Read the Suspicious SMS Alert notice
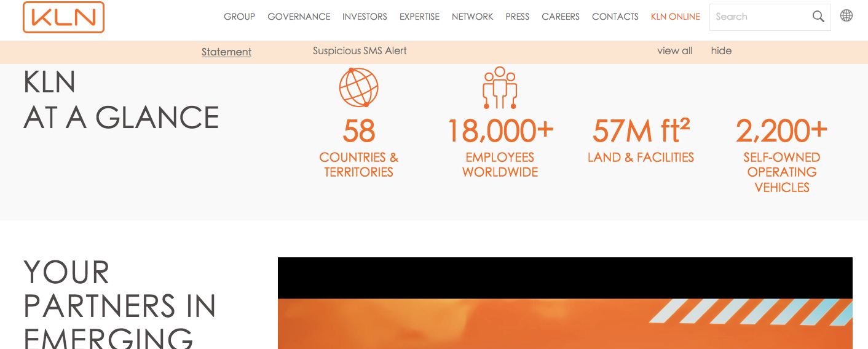868x349 pixels. point(360,50)
